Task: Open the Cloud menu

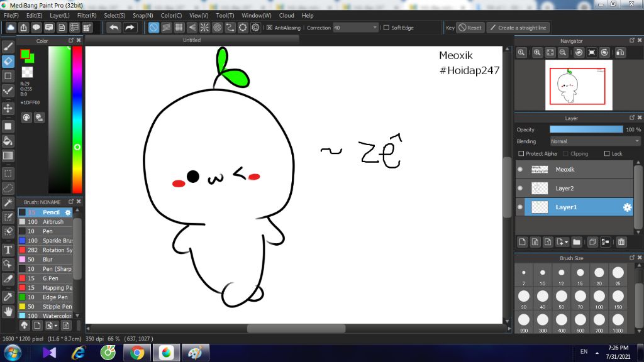Action: pos(286,16)
